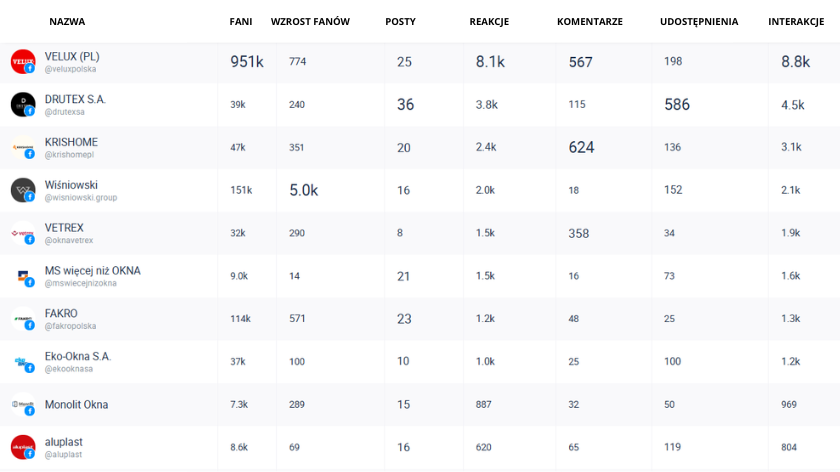This screenshot has width=840, height=472.
Task: Follow the @drutexsa handle link
Action: [65, 112]
